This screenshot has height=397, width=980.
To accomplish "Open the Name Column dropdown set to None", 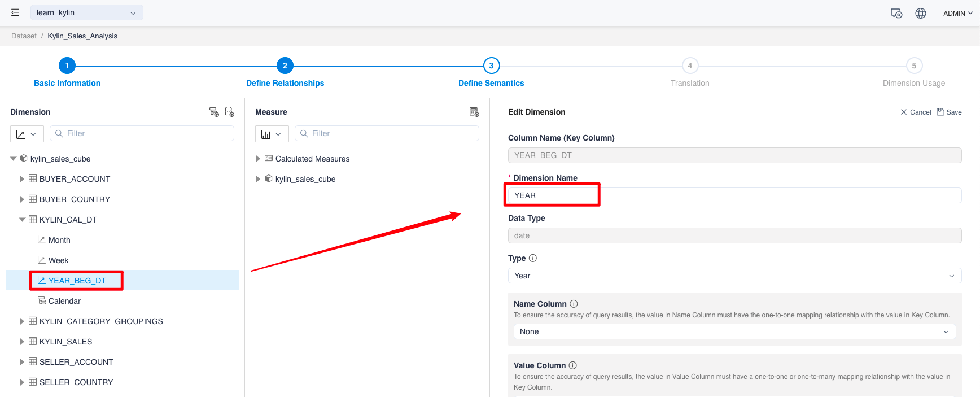I will (734, 331).
